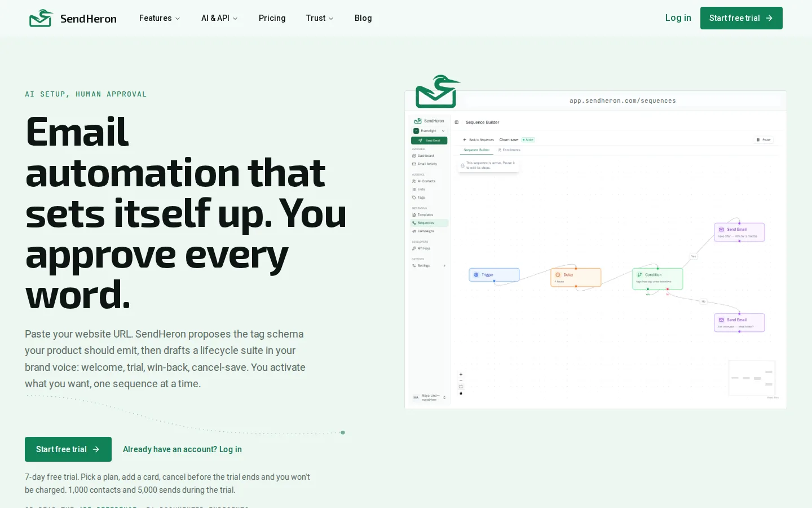Click the back arrow to Sequences
This screenshot has width=812, height=508.
[465, 140]
